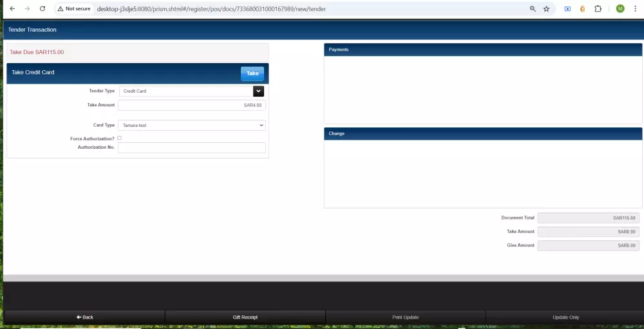
Task: Click the Tender Type Credit Card field
Action: [186, 91]
